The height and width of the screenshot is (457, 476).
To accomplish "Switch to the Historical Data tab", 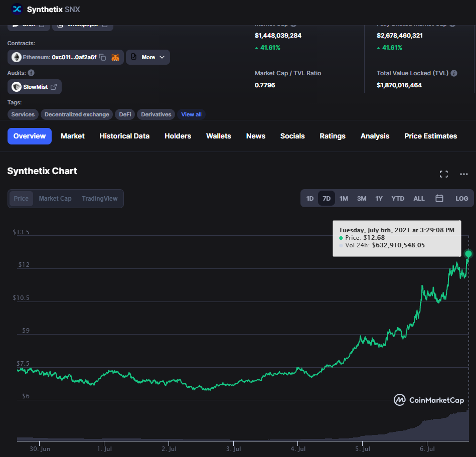I will [124, 136].
